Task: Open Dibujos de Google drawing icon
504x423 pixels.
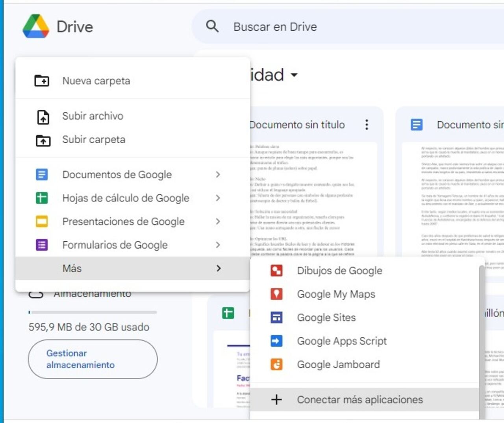Action: 276,271
